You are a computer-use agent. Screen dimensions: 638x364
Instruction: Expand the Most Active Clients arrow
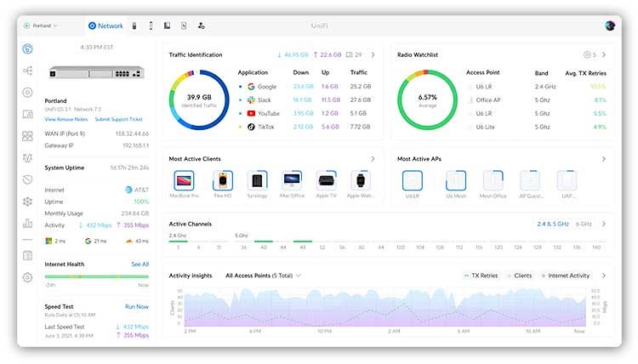(373, 159)
